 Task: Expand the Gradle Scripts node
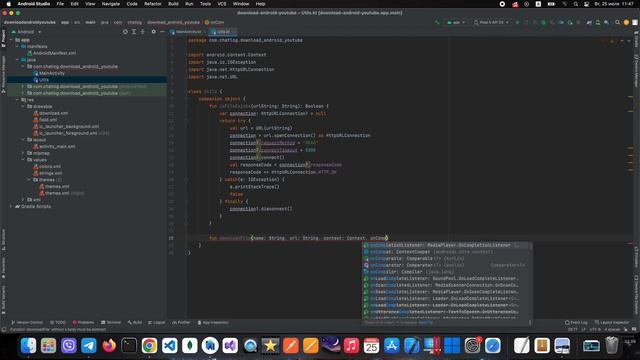[11, 207]
